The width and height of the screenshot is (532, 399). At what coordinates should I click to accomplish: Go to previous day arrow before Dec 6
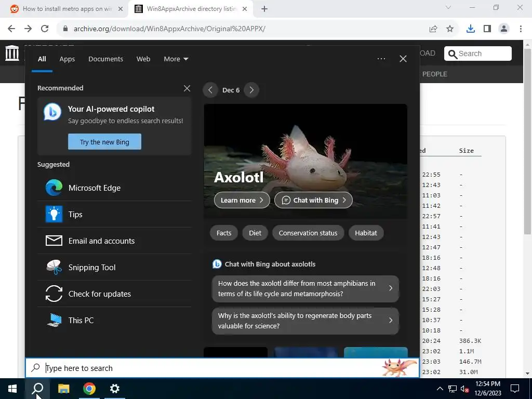[x=210, y=90]
